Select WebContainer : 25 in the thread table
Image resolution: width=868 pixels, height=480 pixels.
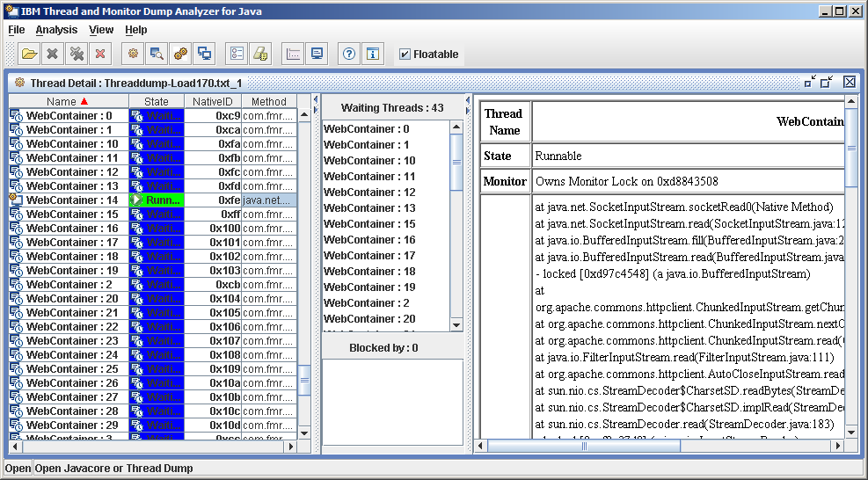[x=69, y=368]
